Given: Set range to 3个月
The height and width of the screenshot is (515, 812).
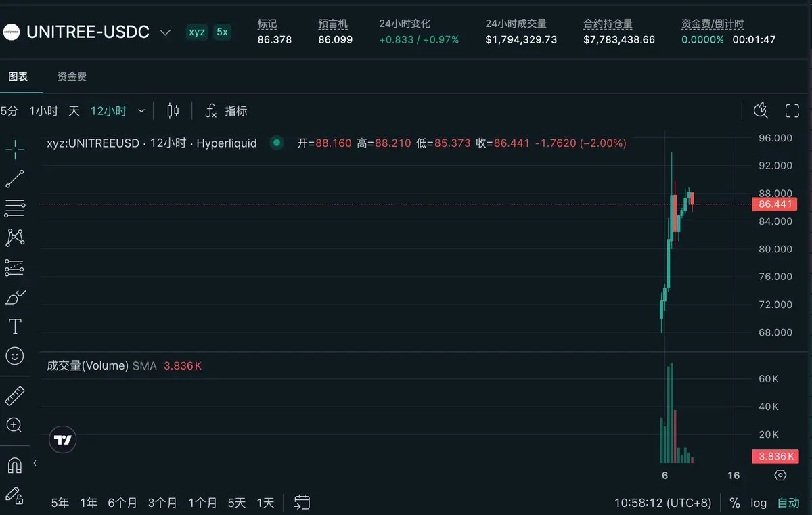Looking at the screenshot, I should coord(162,503).
